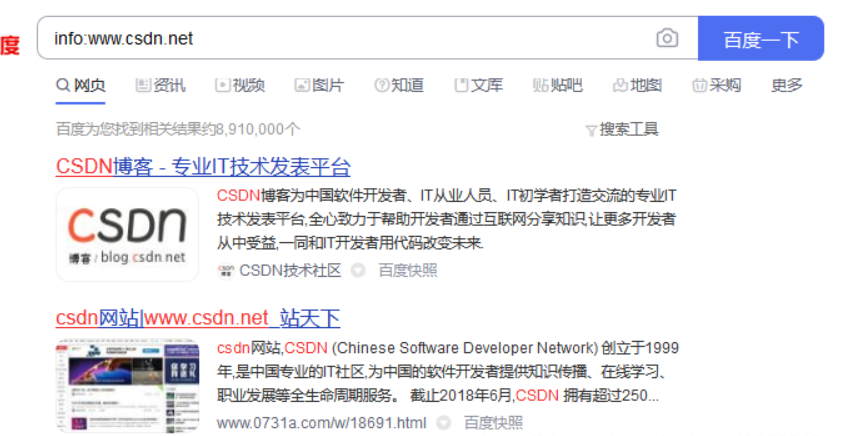
Task: Click the play icon on 视频 tab
Action: 222,85
